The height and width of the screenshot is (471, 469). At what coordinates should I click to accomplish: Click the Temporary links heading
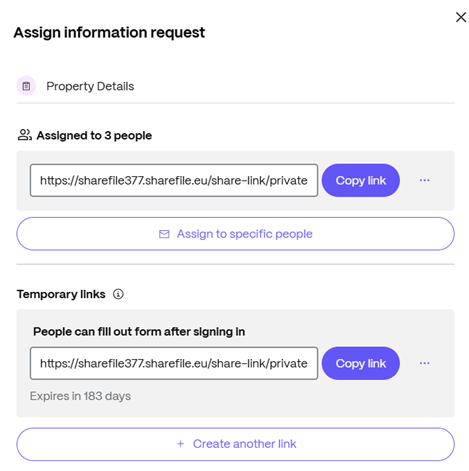tap(61, 294)
